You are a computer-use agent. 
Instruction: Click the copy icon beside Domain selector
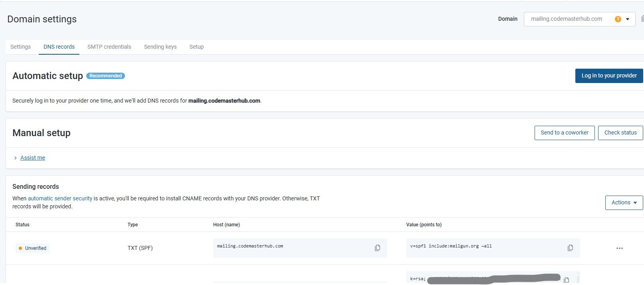tap(642, 19)
